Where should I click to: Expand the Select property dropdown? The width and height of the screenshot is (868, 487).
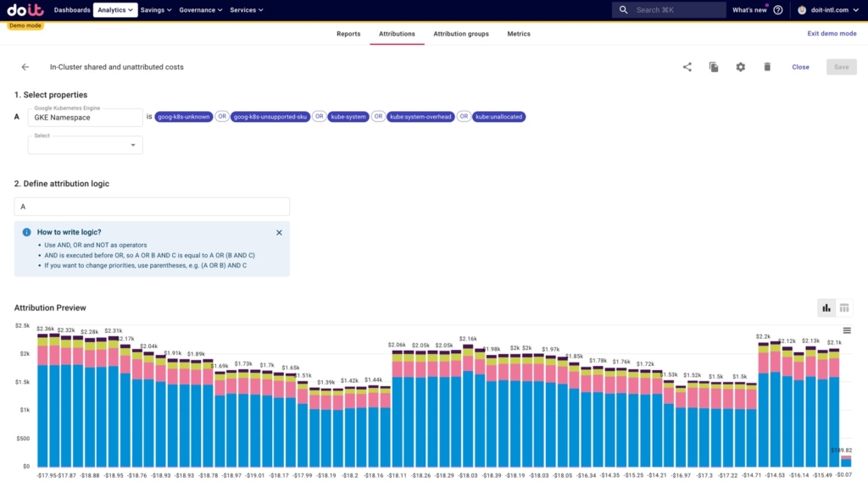click(x=86, y=145)
